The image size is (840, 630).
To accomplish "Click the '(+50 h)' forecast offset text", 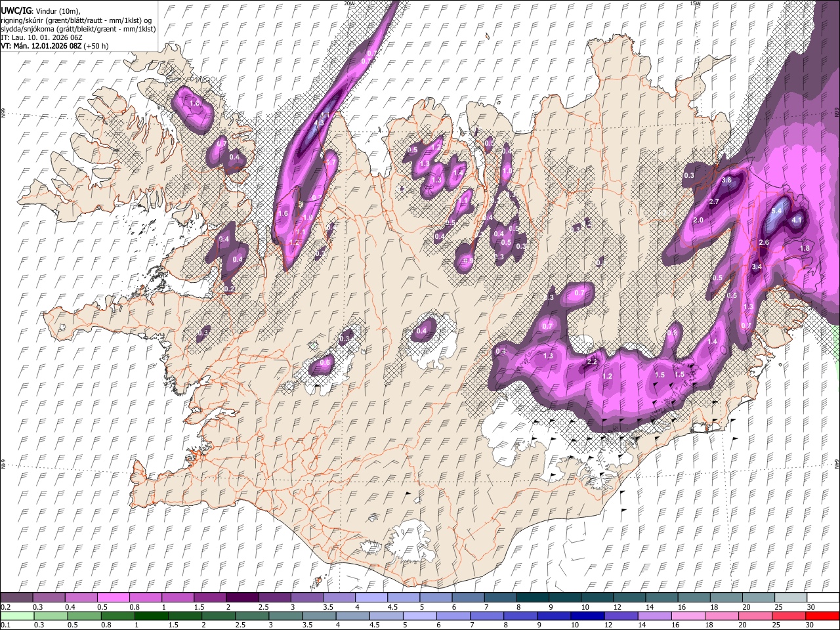I will coord(96,46).
